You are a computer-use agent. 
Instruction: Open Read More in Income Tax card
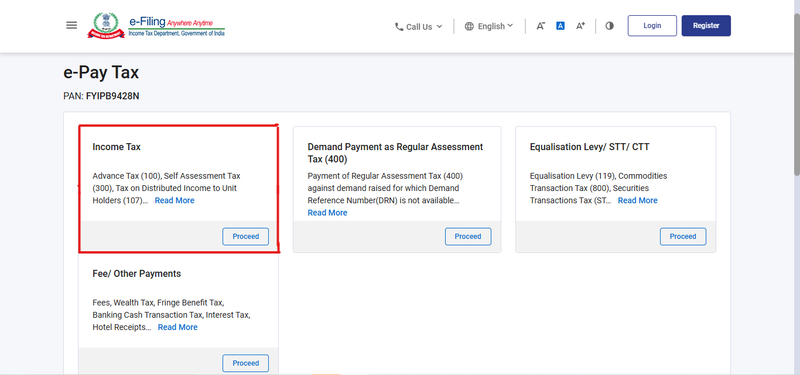(x=174, y=201)
